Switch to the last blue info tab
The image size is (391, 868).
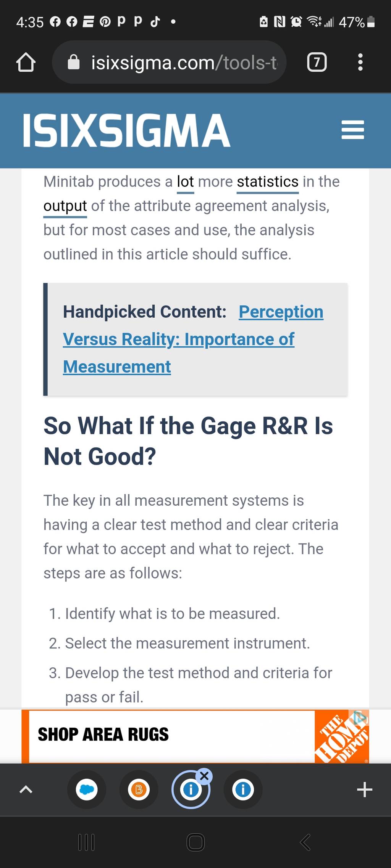[x=243, y=789]
